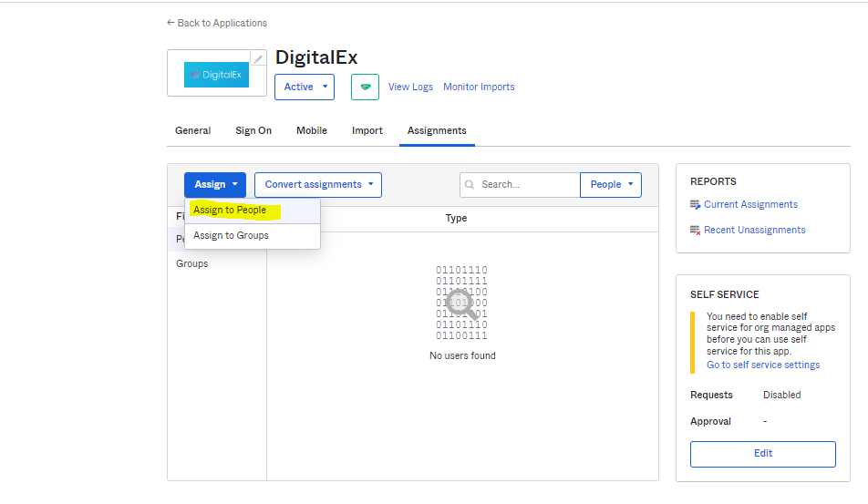Viewport: 868px width, 504px height.
Task: Click the green handshake provisioning icon
Action: coord(365,87)
